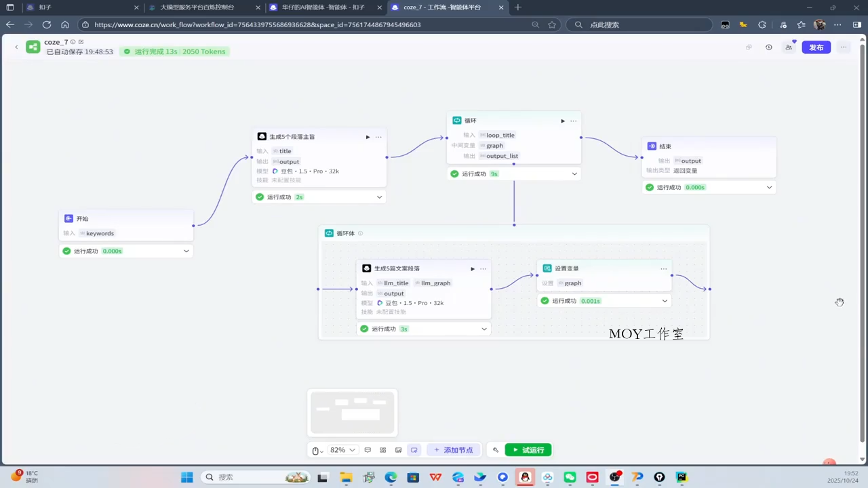Switch to the 大模型服务平台百炼控制台 browser tab
Viewport: 868px width, 488px height.
197,7
